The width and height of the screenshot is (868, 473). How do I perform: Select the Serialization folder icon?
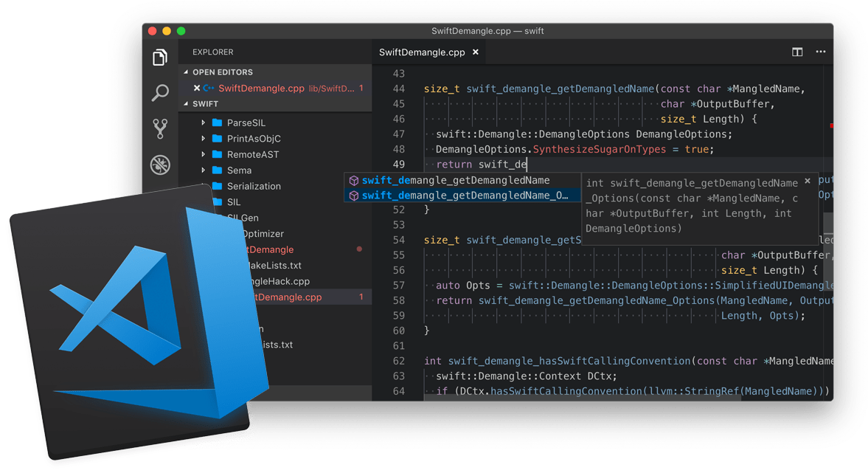click(217, 186)
